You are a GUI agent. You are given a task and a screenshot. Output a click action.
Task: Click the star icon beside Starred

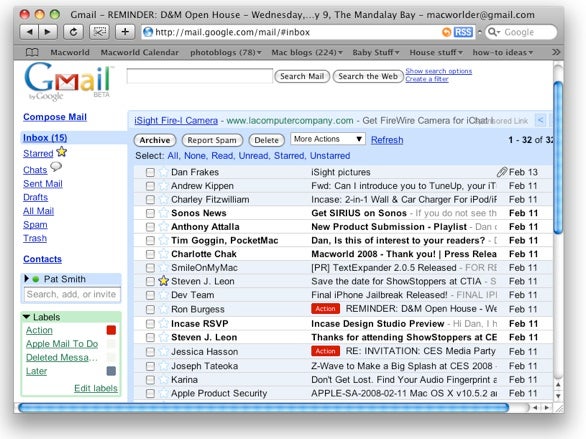62,152
